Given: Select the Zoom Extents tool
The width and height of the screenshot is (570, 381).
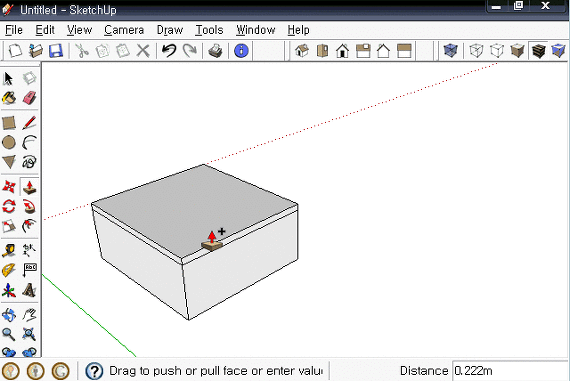Looking at the screenshot, I should coord(29,334).
